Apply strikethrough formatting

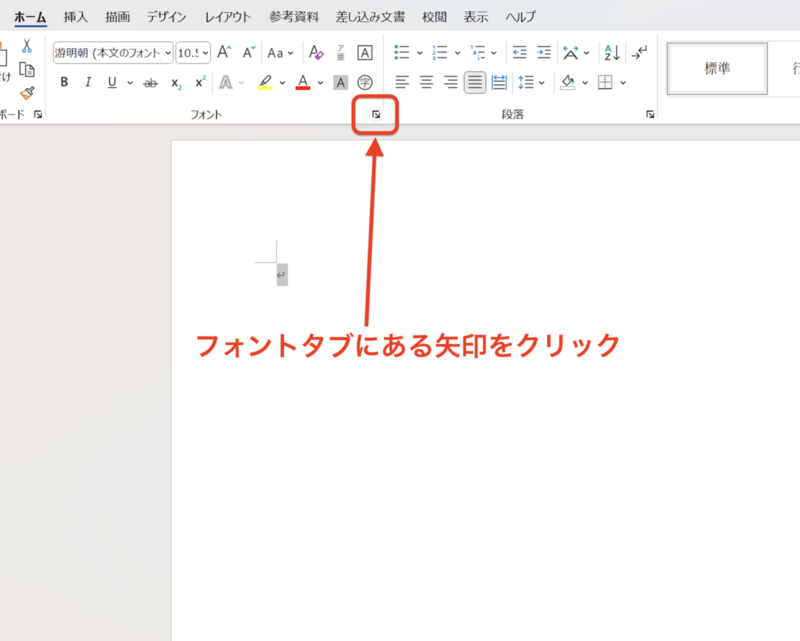coord(151,83)
